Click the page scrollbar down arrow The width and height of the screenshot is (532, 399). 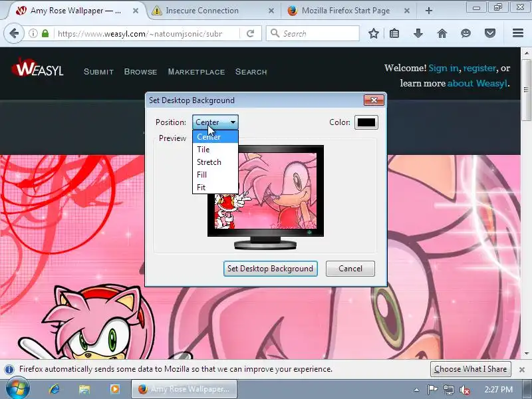tap(526, 353)
